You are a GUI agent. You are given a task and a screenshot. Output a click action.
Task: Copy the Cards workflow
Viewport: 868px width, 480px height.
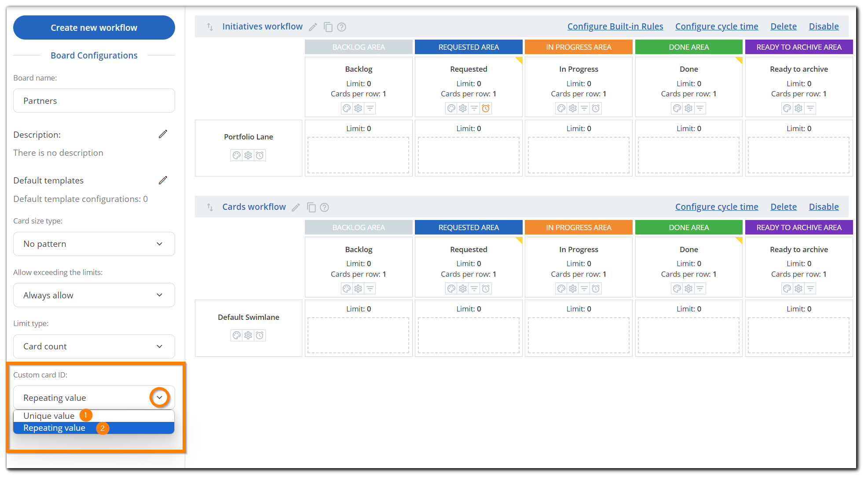pyautogui.click(x=311, y=207)
